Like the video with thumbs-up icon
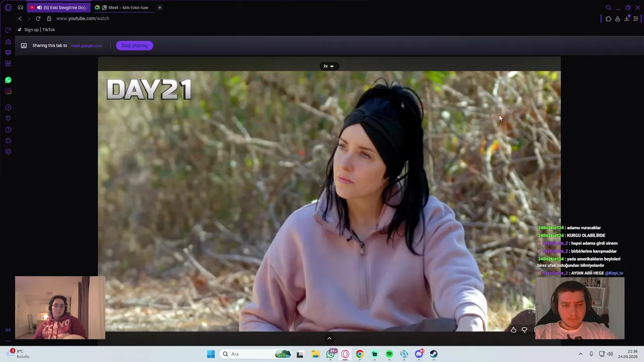The height and width of the screenshot is (362, 644). (x=513, y=330)
